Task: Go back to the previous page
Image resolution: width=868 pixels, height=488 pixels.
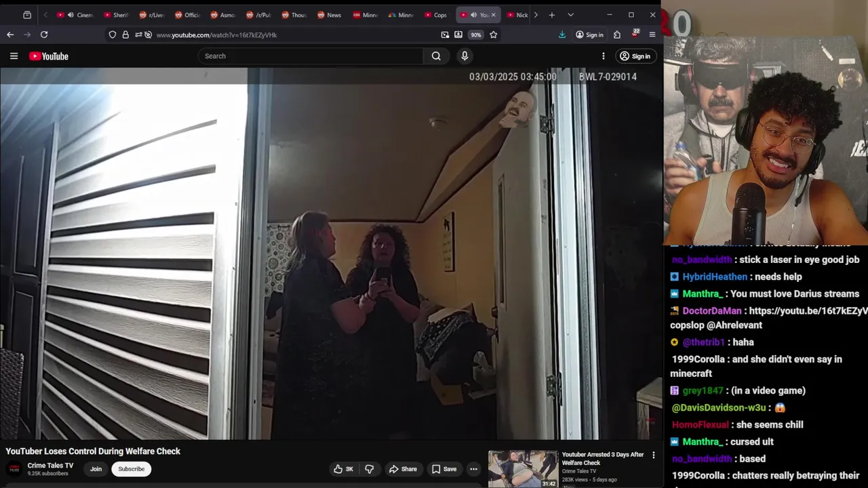Action: [x=10, y=35]
